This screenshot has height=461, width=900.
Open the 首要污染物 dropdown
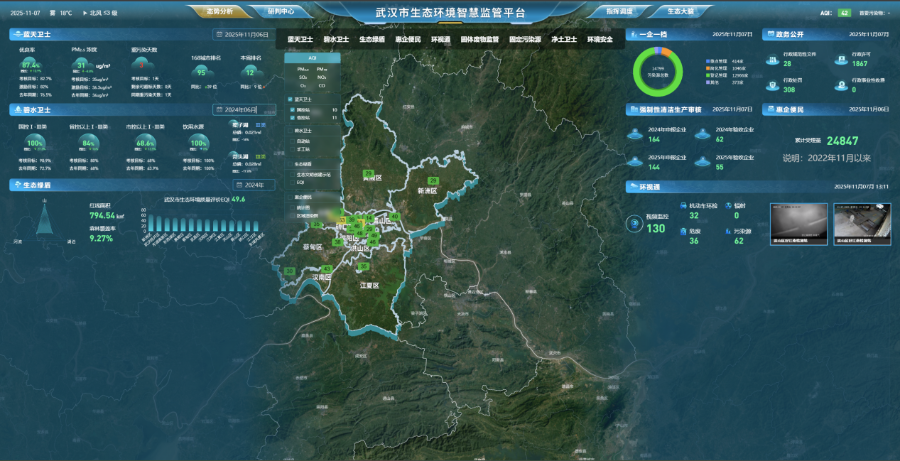point(873,13)
